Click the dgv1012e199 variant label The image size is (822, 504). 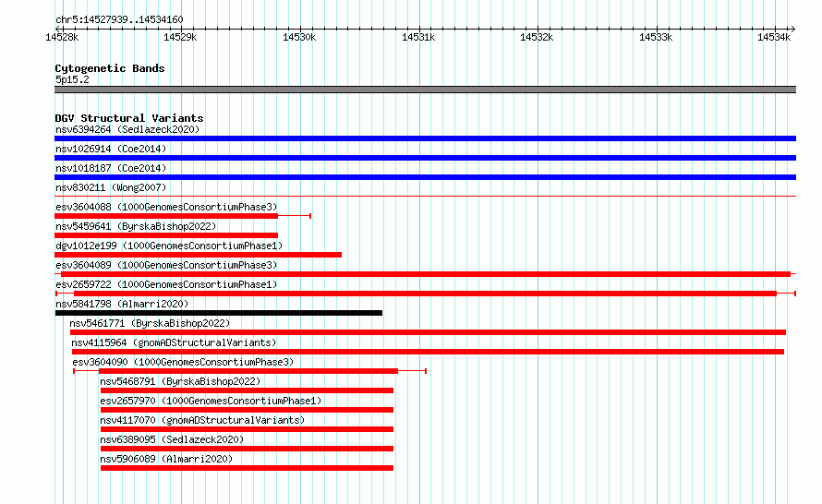[169, 246]
